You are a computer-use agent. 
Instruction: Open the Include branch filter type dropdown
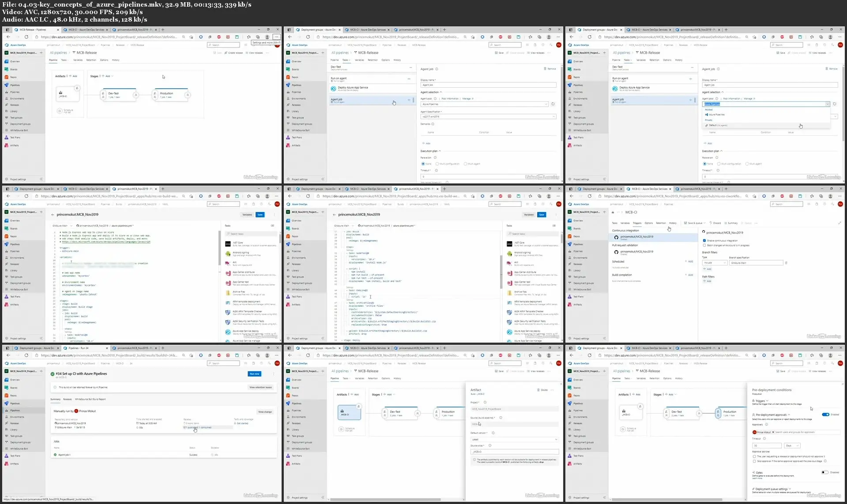point(715,263)
